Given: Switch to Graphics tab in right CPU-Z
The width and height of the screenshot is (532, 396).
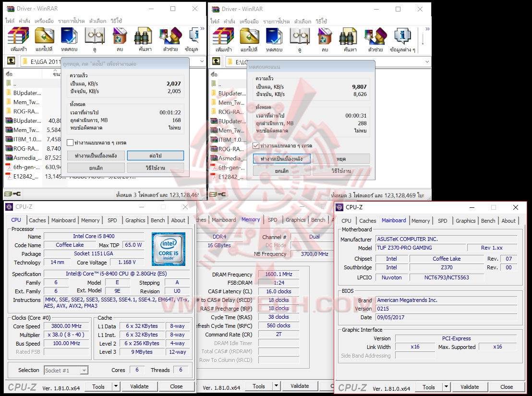Looking at the screenshot, I should click(x=466, y=221).
